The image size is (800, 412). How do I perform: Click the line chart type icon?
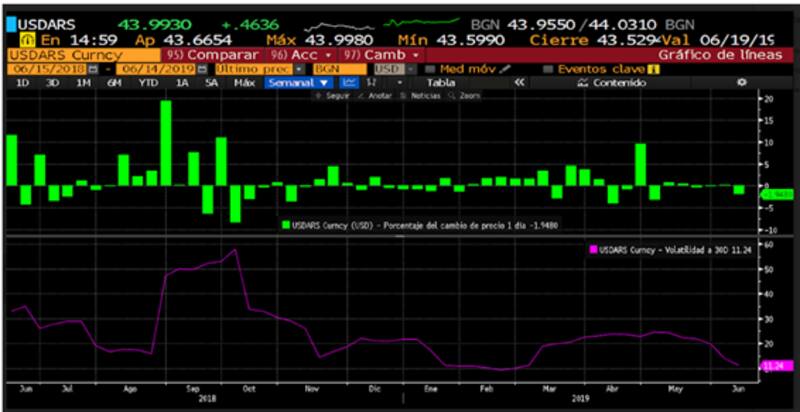(349, 83)
